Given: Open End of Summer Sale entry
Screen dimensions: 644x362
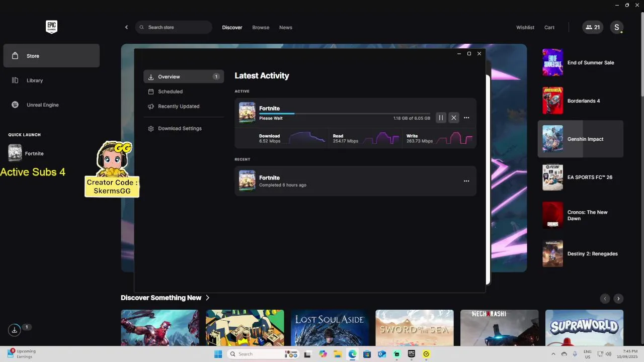Looking at the screenshot, I should [581, 62].
